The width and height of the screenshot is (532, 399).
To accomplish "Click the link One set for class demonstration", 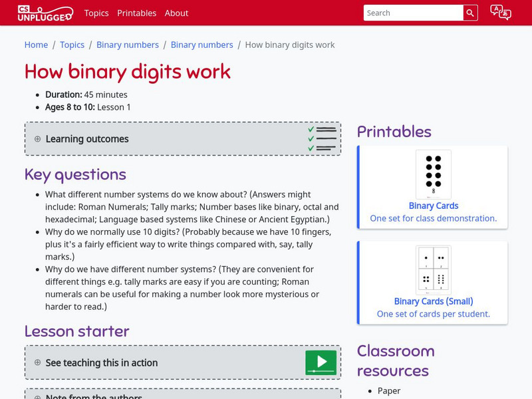I will (x=433, y=217).
